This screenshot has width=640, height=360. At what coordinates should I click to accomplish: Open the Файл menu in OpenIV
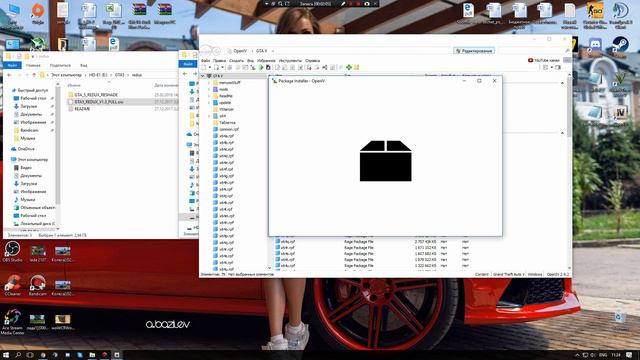click(206, 61)
